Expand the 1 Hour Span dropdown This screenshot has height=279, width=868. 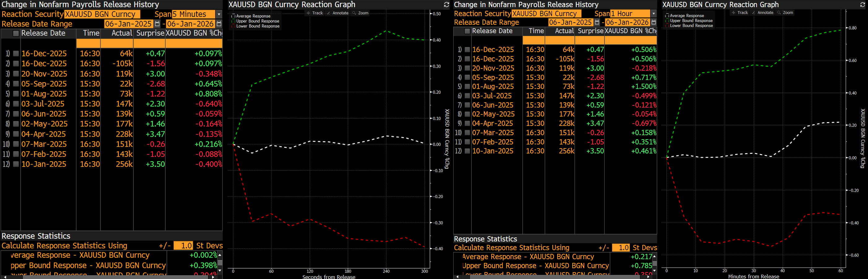coord(653,14)
